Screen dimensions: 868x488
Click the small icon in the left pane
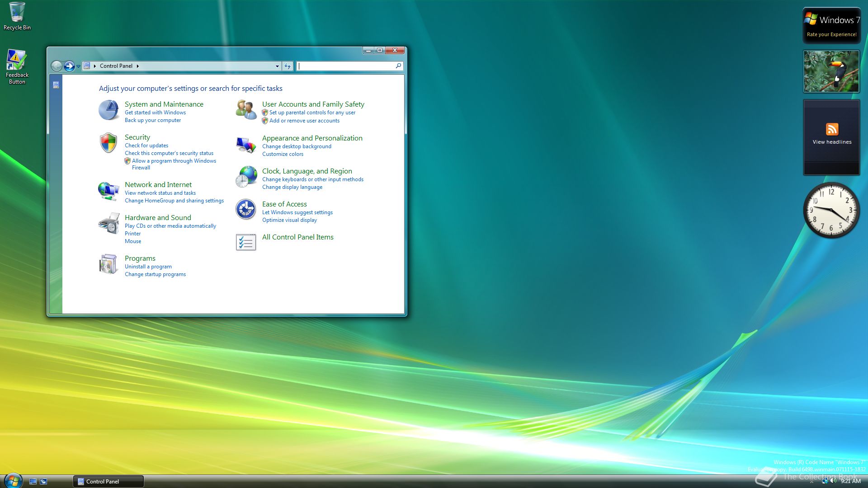tap(56, 85)
